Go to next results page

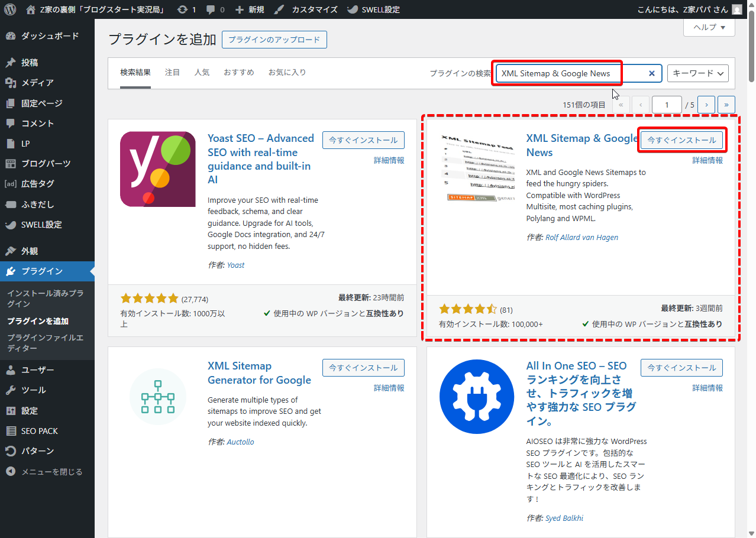coord(706,105)
